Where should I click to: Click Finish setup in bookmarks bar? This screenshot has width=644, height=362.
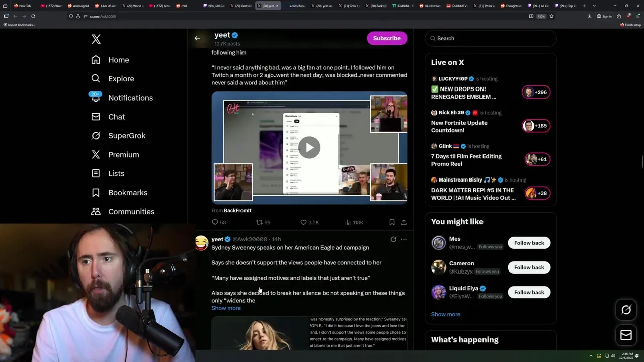point(630,25)
